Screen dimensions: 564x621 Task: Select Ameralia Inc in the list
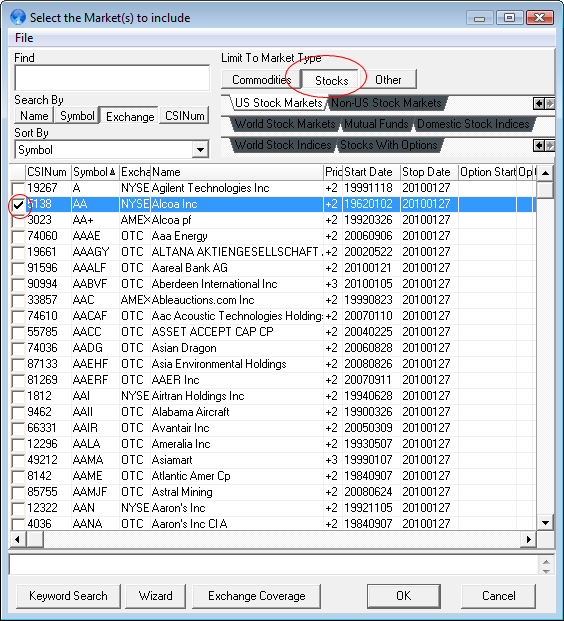coord(181,444)
